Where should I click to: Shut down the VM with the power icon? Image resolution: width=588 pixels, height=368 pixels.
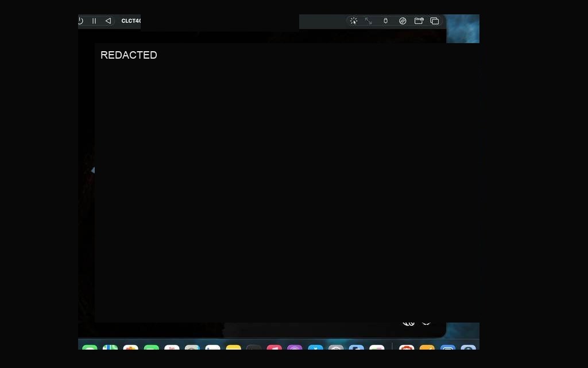80,21
